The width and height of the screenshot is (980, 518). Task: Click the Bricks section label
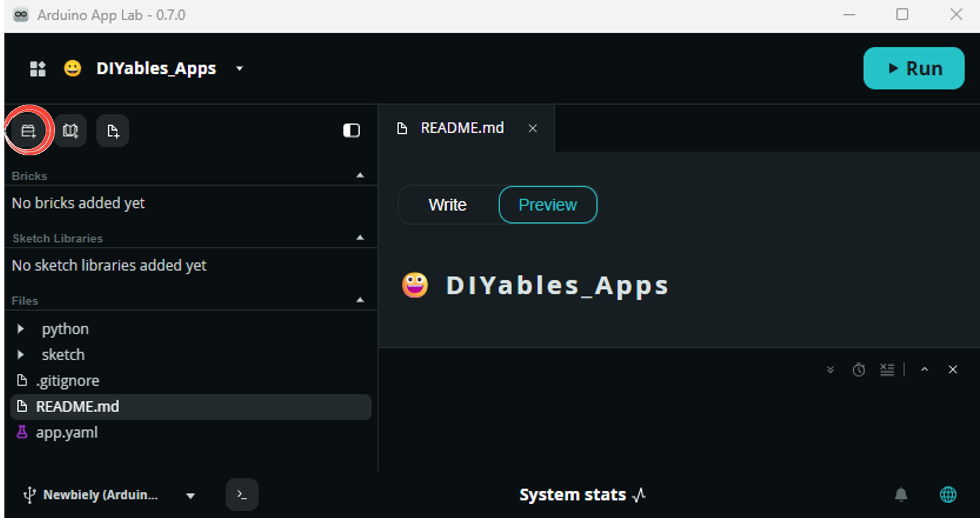29,176
